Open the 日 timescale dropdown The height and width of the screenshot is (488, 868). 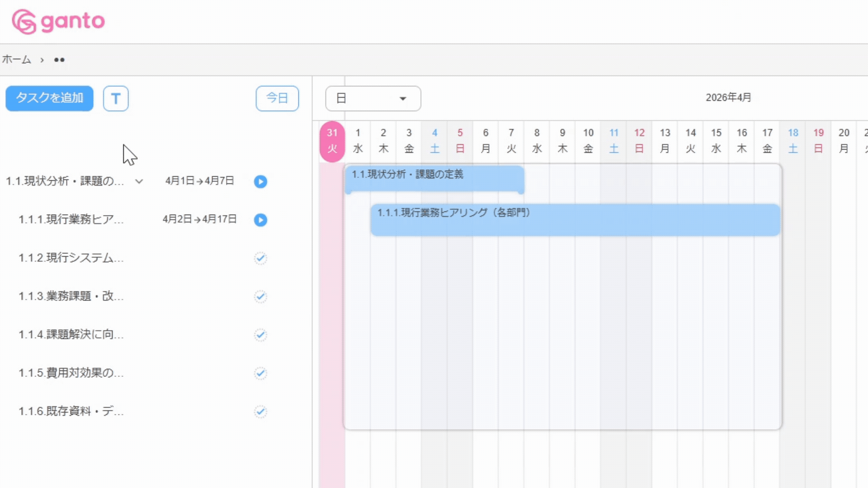(x=373, y=99)
